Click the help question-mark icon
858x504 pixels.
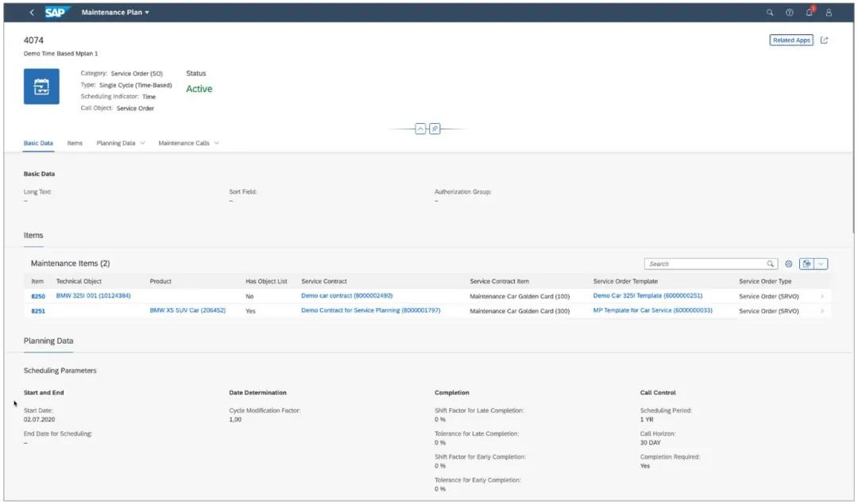pyautogui.click(x=789, y=12)
